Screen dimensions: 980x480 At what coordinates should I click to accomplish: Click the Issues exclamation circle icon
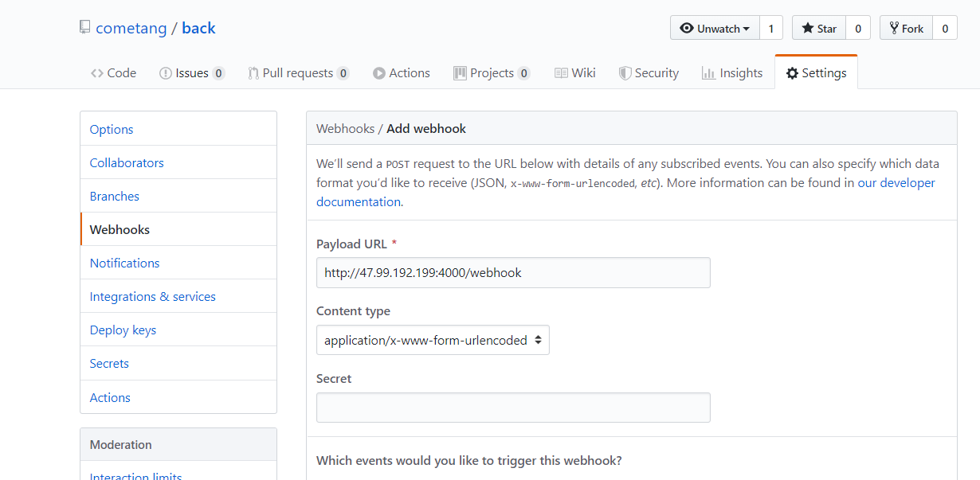coord(166,73)
